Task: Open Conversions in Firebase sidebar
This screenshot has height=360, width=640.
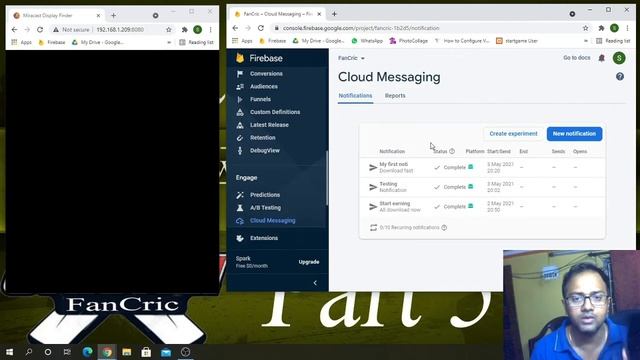Action: [266, 73]
